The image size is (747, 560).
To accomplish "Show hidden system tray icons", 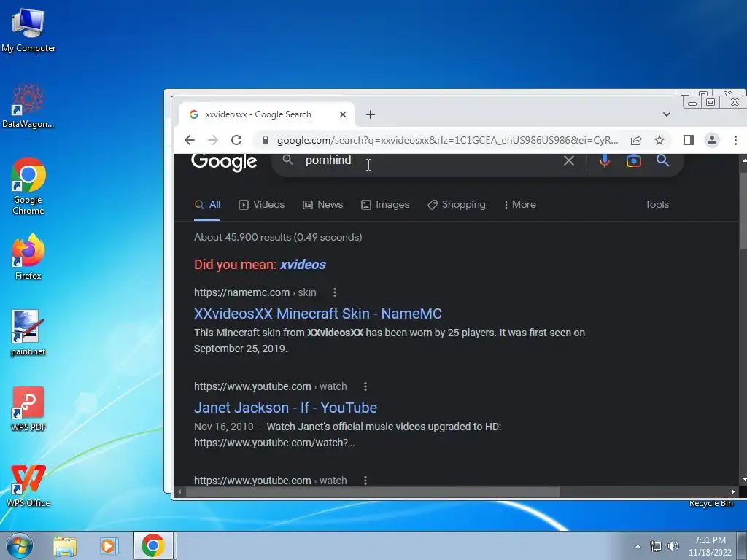I will [x=638, y=546].
